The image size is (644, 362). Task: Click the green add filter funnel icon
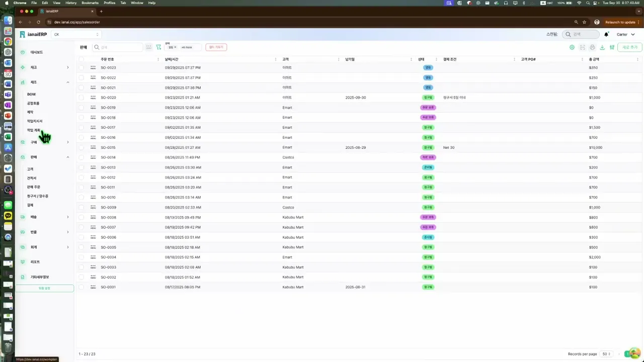[158, 47]
